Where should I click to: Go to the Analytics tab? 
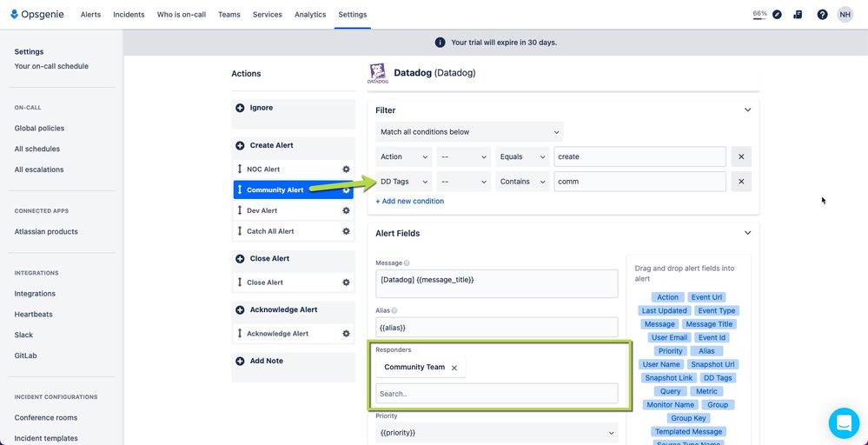[310, 15]
